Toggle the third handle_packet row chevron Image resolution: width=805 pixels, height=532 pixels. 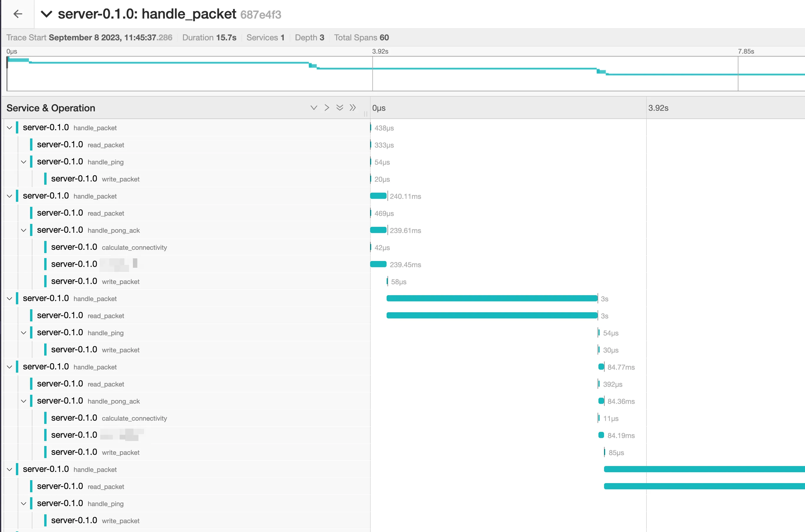click(x=9, y=299)
